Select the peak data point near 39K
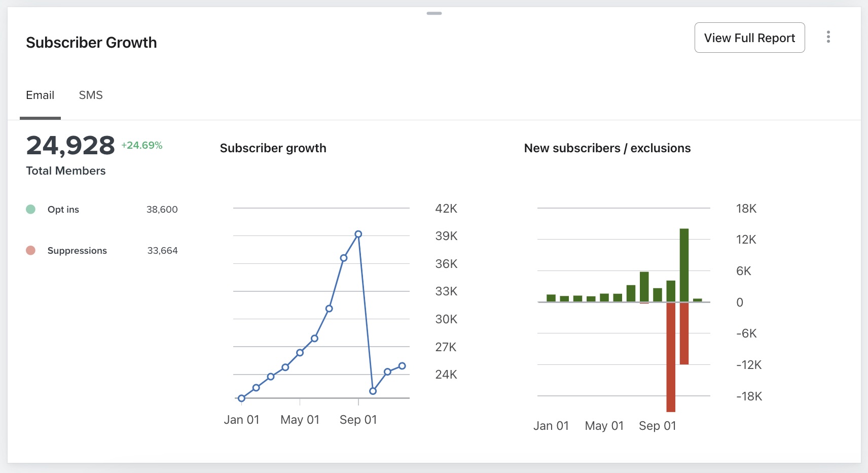This screenshot has width=868, height=473. click(358, 233)
